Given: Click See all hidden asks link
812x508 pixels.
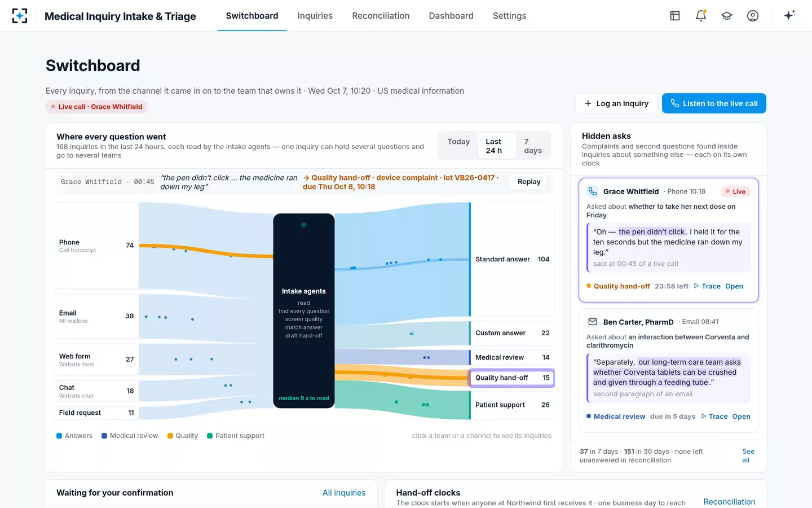Looking at the screenshot, I should click(x=748, y=456).
